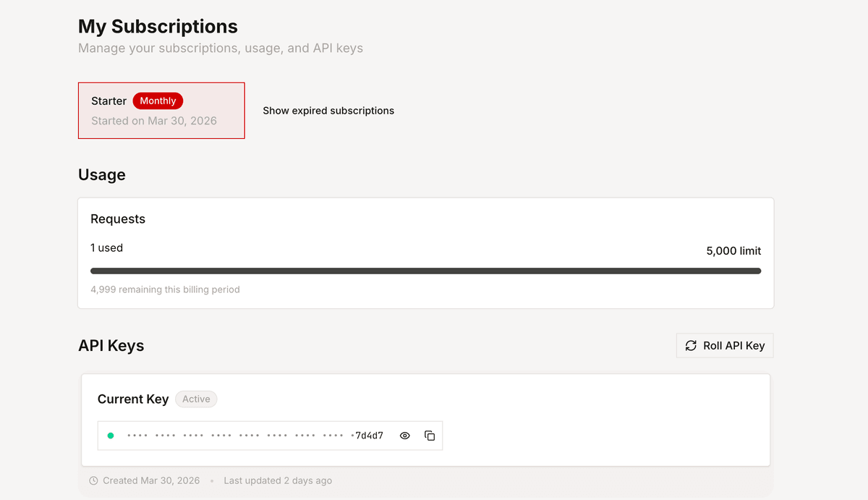
Task: Click the refresh icon inside Roll API Key
Action: [691, 345]
